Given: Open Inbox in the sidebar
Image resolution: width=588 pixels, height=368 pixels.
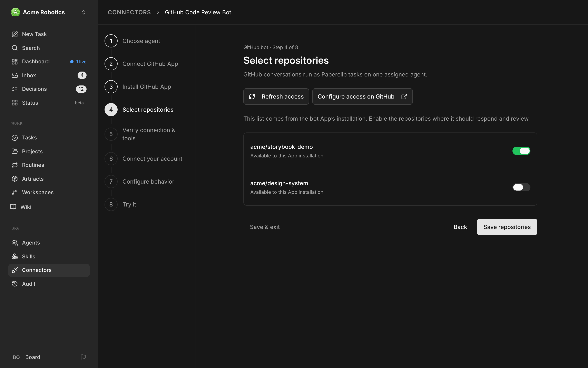Looking at the screenshot, I should 49,75.
